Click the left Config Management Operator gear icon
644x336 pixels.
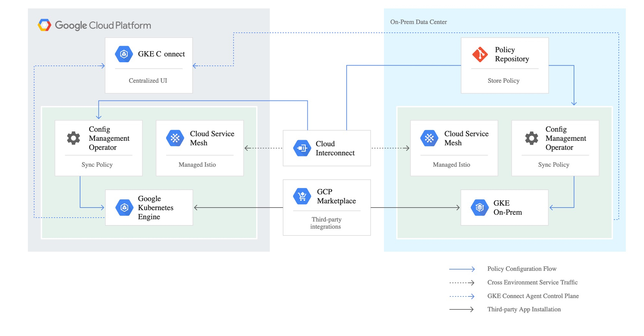74,138
